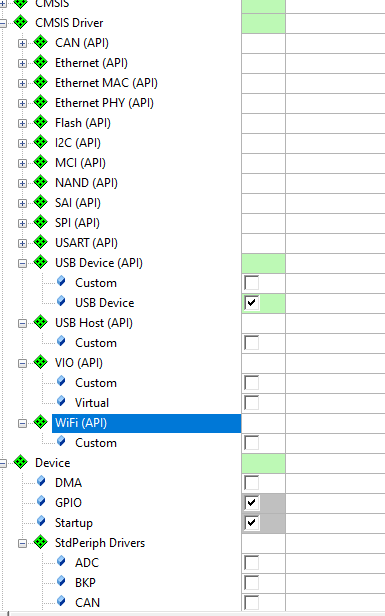Expand the Ethernet (API) tree node

coord(22,64)
